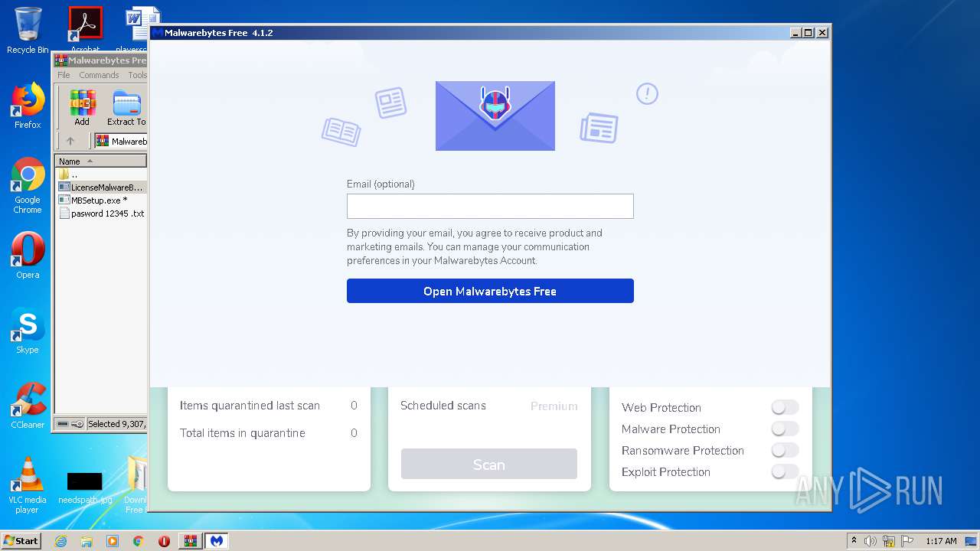
Task: Click the Name column header in WinRAR
Action: click(101, 161)
